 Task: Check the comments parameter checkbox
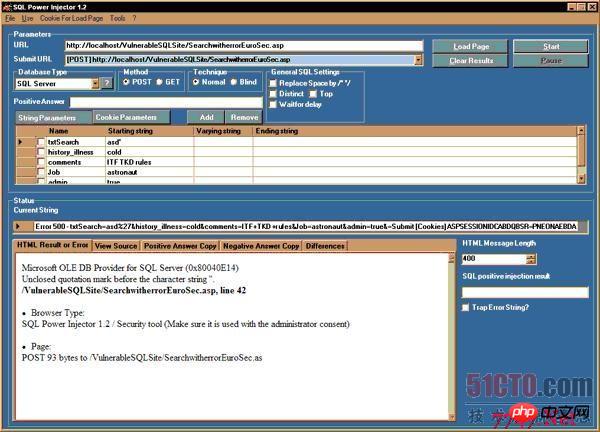tap(41, 162)
